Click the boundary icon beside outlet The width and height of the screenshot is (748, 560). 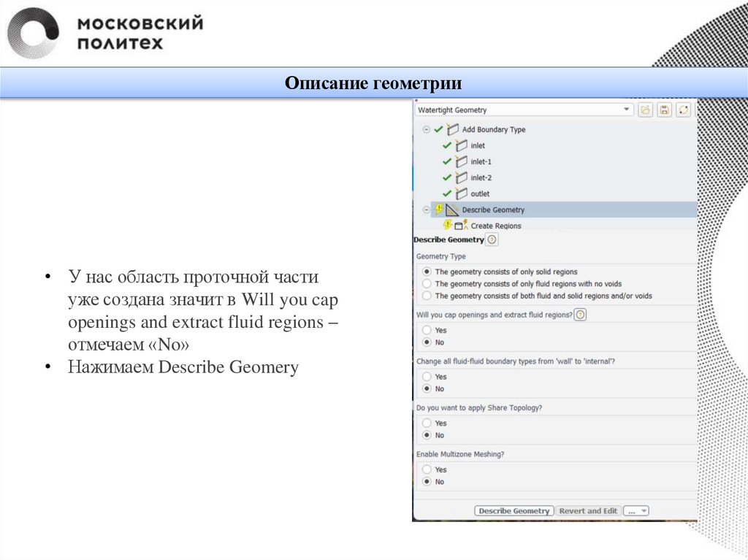pyautogui.click(x=461, y=193)
